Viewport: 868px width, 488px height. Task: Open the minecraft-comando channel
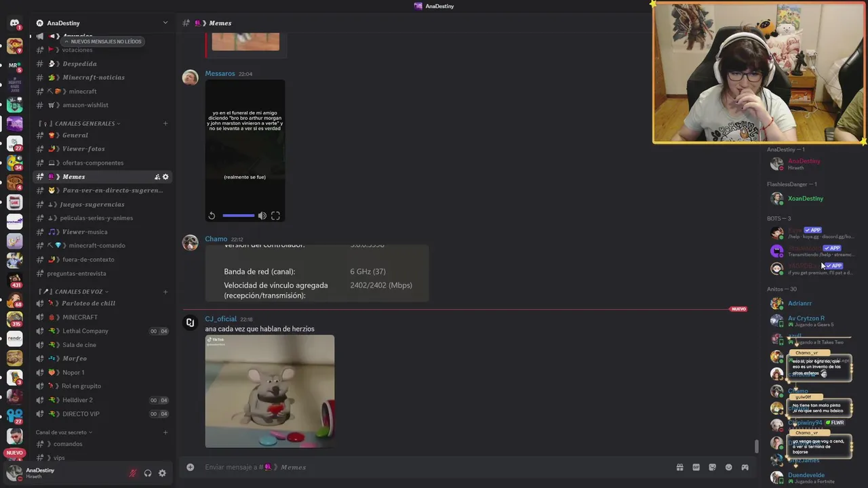point(102,245)
